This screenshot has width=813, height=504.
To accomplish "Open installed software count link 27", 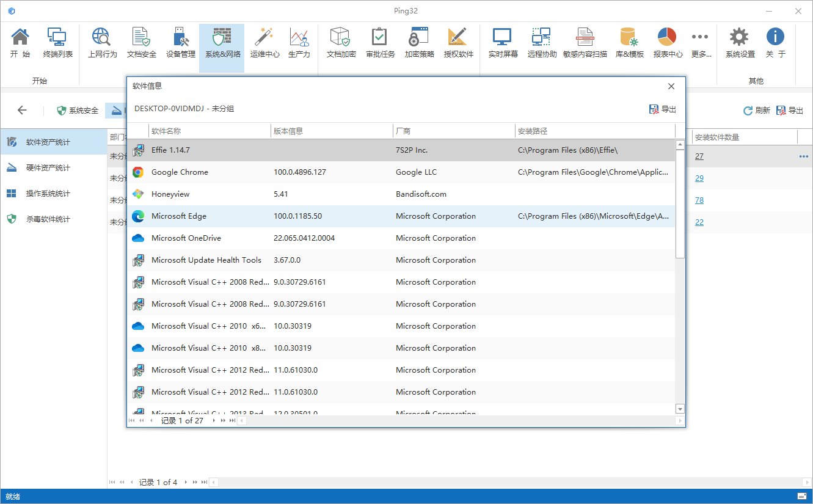I will coord(699,156).
